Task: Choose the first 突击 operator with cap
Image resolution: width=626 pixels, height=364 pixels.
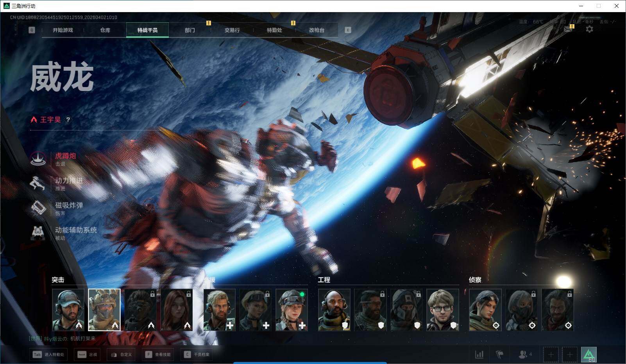Action: tap(68, 310)
